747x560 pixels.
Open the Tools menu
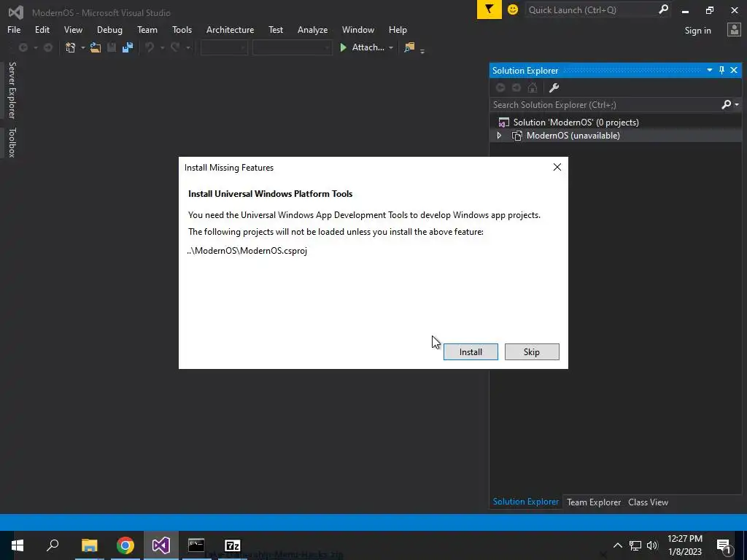[182, 29]
